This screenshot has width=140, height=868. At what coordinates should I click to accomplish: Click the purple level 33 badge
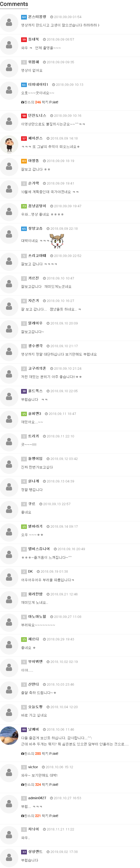pos(24,852)
